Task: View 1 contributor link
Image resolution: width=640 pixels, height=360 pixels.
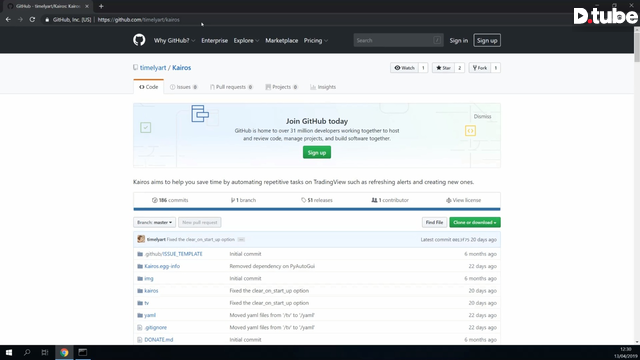Action: click(x=390, y=200)
